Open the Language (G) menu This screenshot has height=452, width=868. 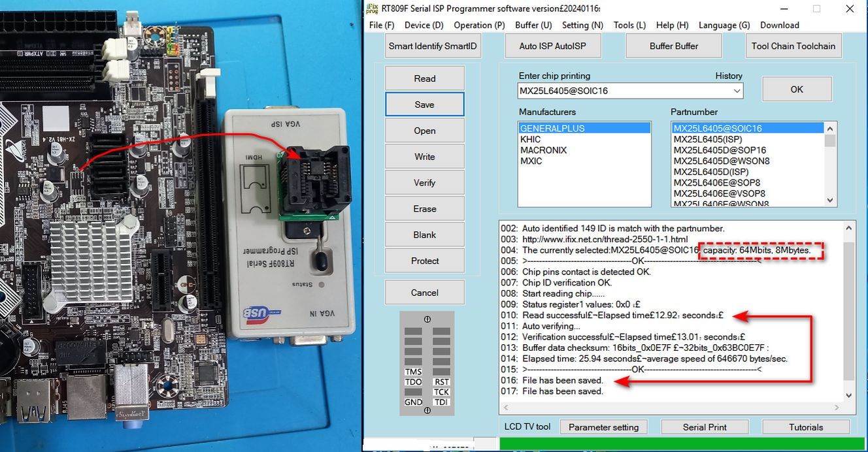point(724,25)
